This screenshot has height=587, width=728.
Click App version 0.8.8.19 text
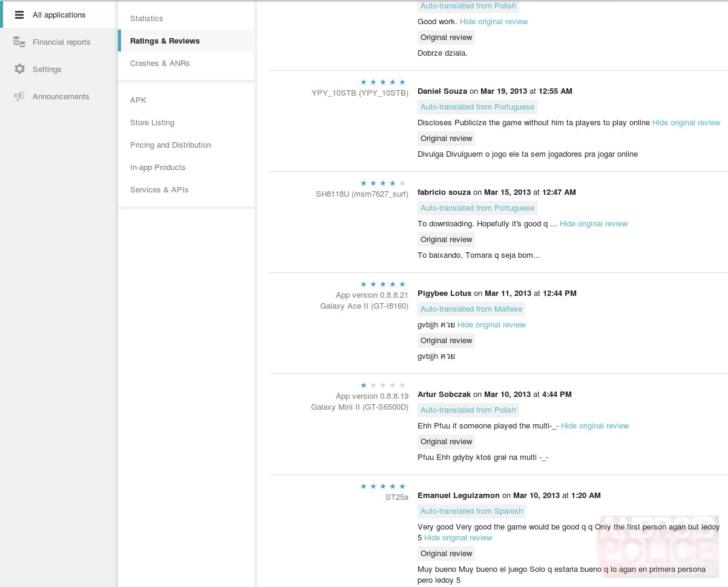(x=372, y=396)
